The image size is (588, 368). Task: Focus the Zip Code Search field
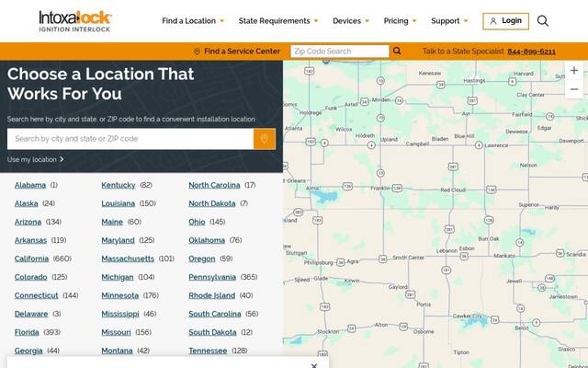(340, 52)
